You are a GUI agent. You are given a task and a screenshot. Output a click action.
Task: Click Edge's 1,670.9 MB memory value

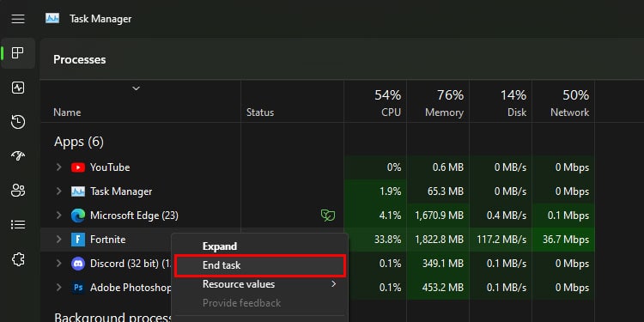click(439, 216)
